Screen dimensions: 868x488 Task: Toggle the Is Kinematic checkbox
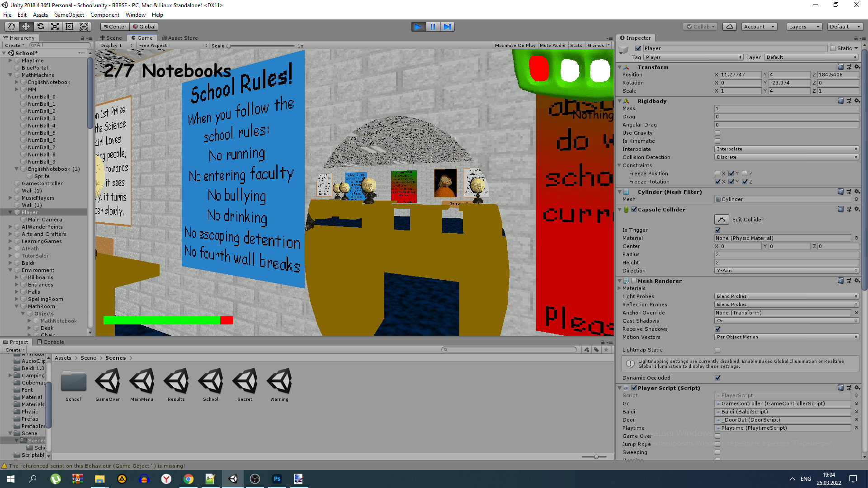point(717,141)
